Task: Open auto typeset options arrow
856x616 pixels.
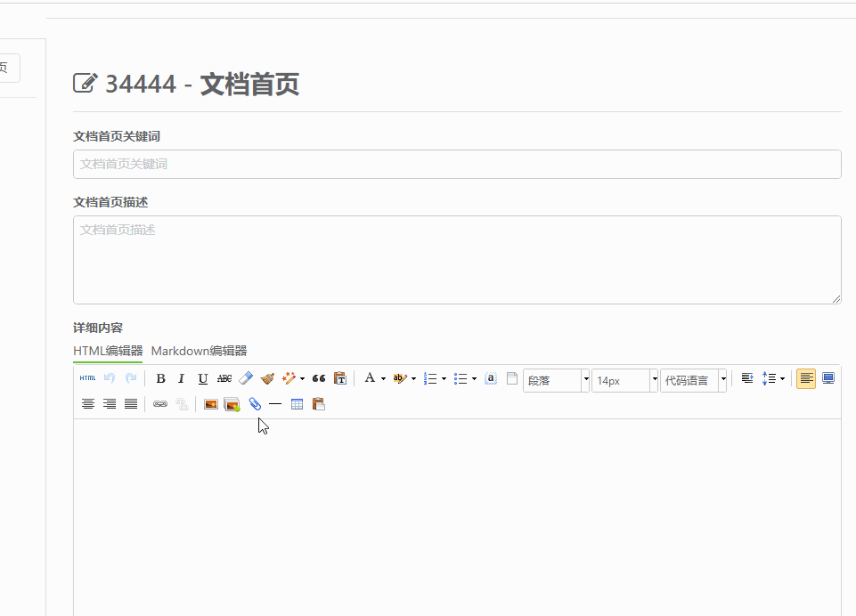Action: (303, 378)
